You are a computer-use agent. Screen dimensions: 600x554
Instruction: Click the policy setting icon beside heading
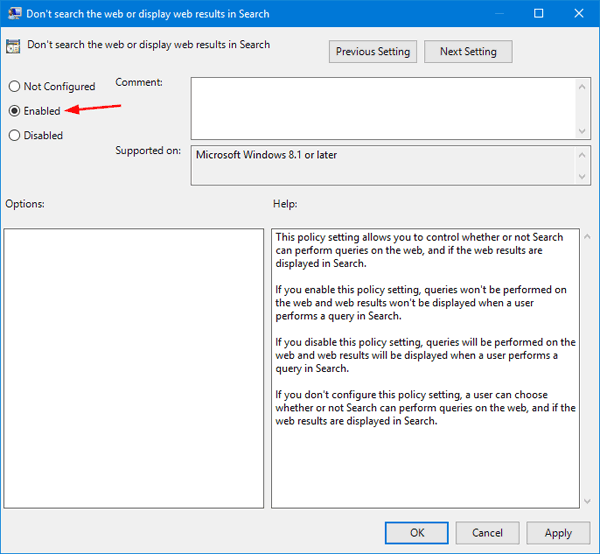click(x=13, y=46)
